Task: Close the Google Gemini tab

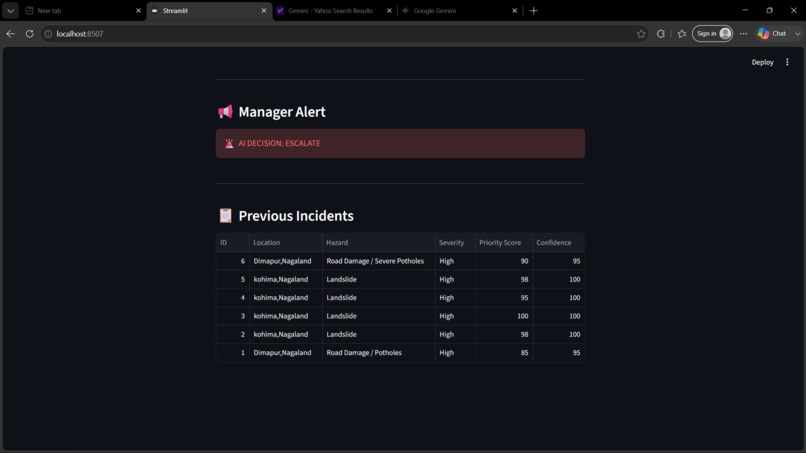Action: pyautogui.click(x=515, y=10)
